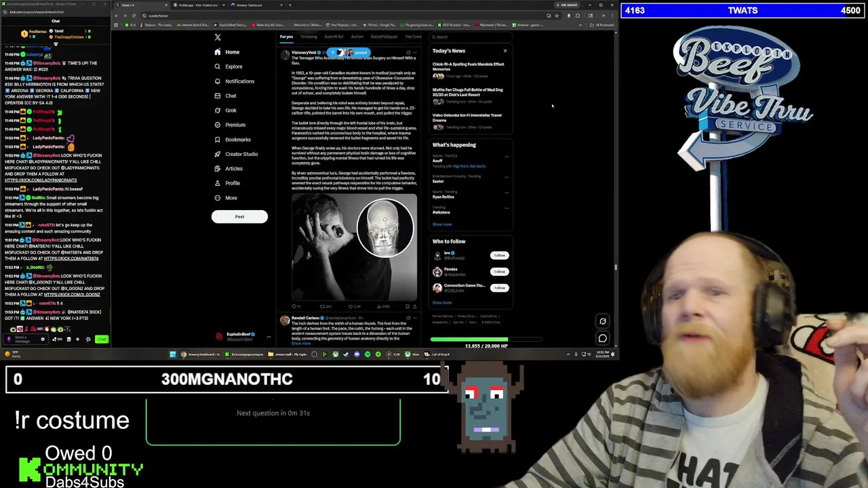Open options for the Acuff trend
This screenshot has width=868, height=488.
click(506, 157)
